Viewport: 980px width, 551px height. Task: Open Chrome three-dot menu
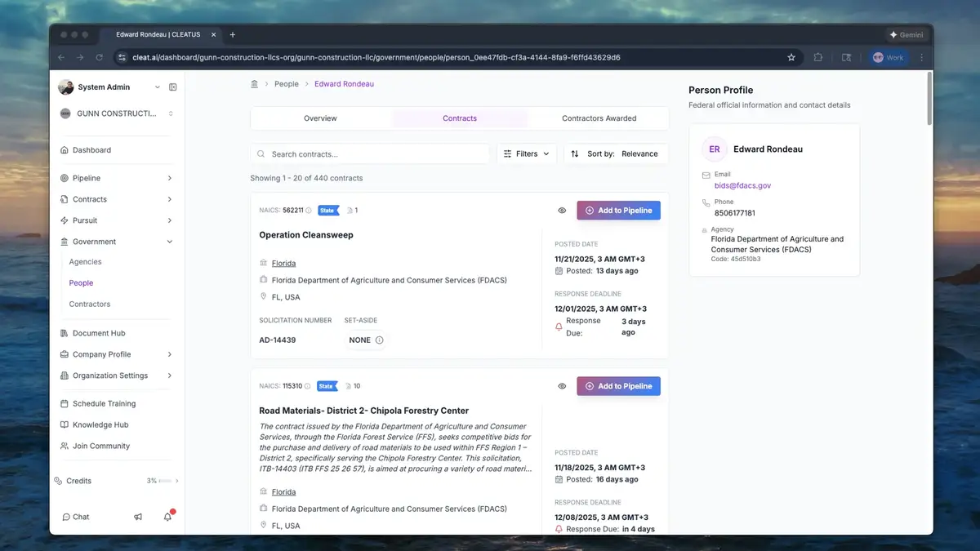pos(922,58)
